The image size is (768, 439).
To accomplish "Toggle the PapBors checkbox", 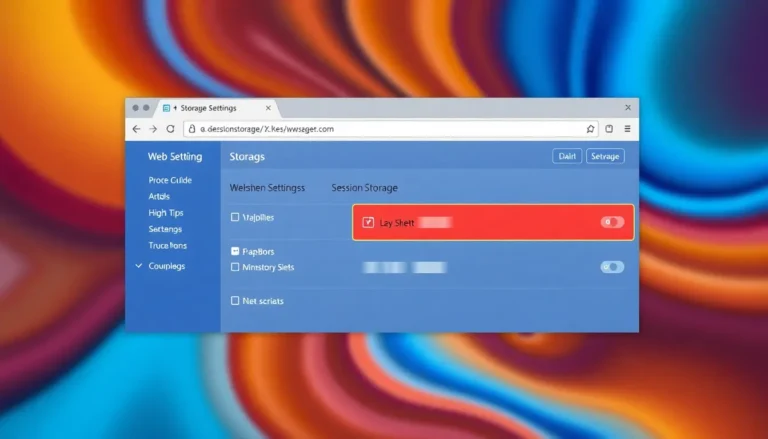I will 235,251.
